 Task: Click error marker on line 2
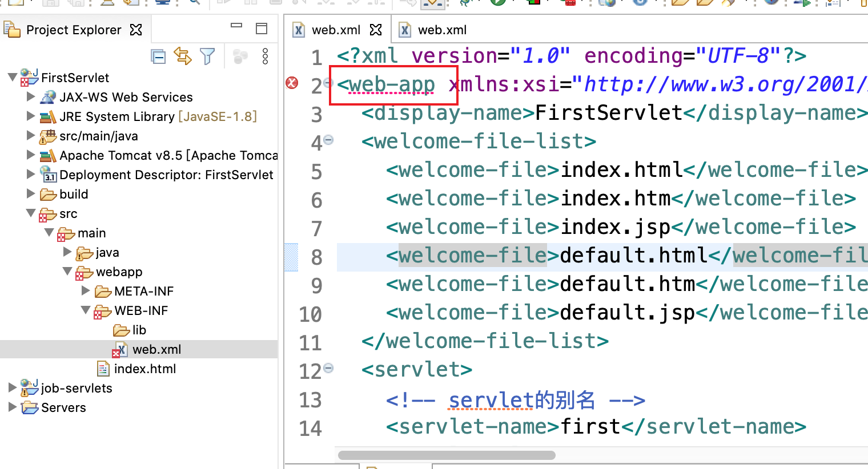point(292,83)
